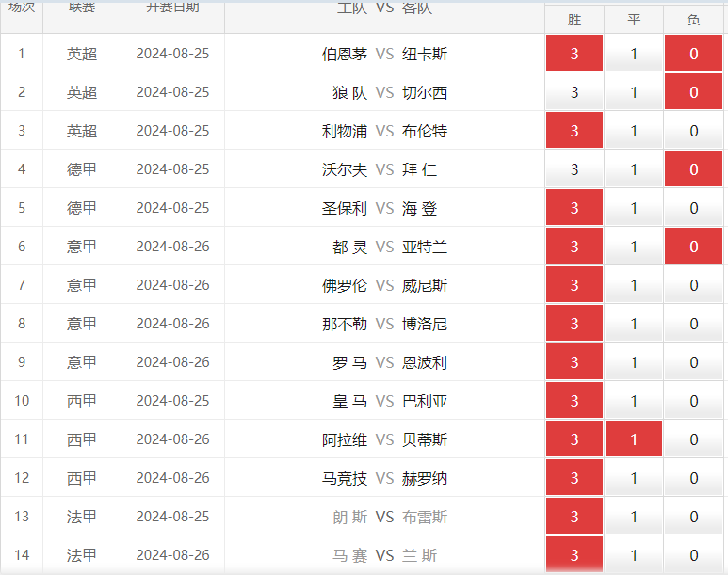Toggle win (3) for 都灵 vs 亚特兰
728x575 pixels.
click(574, 246)
